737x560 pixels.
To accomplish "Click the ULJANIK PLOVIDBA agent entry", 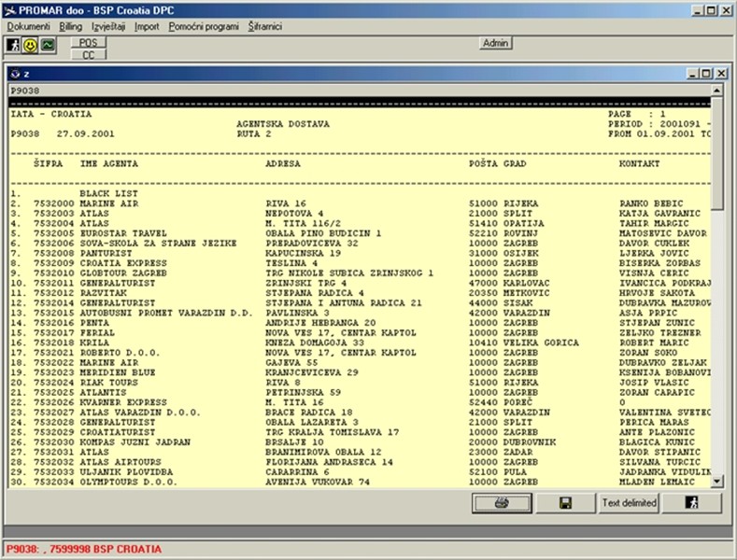I will (126, 472).
